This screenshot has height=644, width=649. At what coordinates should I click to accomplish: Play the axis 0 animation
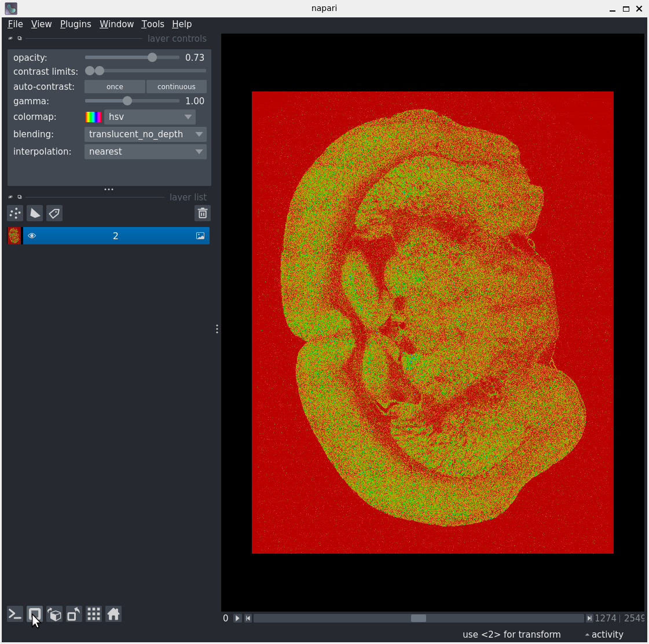pos(237,618)
